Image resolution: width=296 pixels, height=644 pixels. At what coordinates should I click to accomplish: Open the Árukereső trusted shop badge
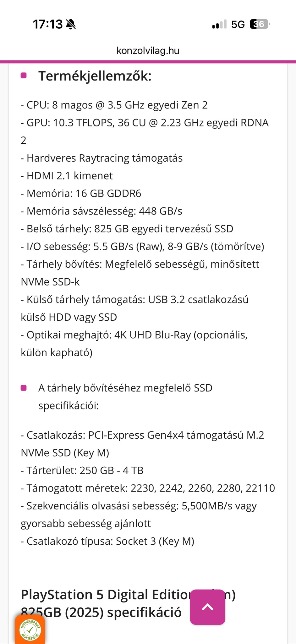30,630
